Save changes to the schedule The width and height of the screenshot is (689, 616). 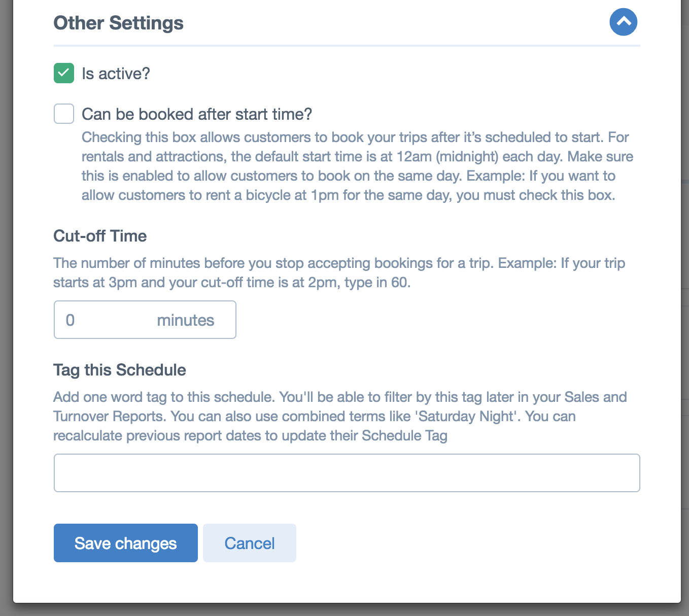point(126,543)
